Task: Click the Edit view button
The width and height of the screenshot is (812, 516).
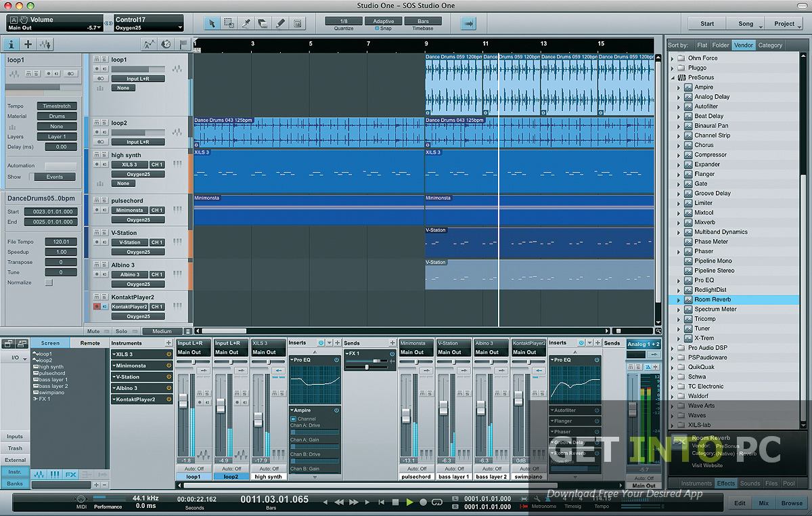Action: [x=740, y=503]
